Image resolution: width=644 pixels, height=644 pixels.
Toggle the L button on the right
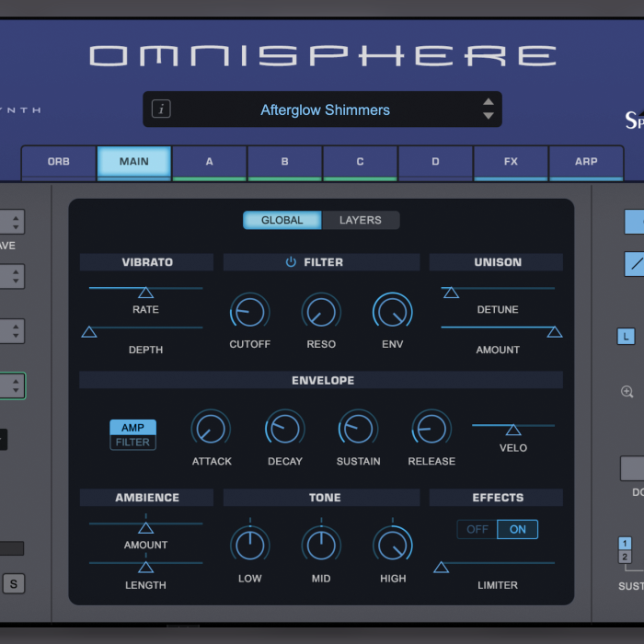coord(626,337)
